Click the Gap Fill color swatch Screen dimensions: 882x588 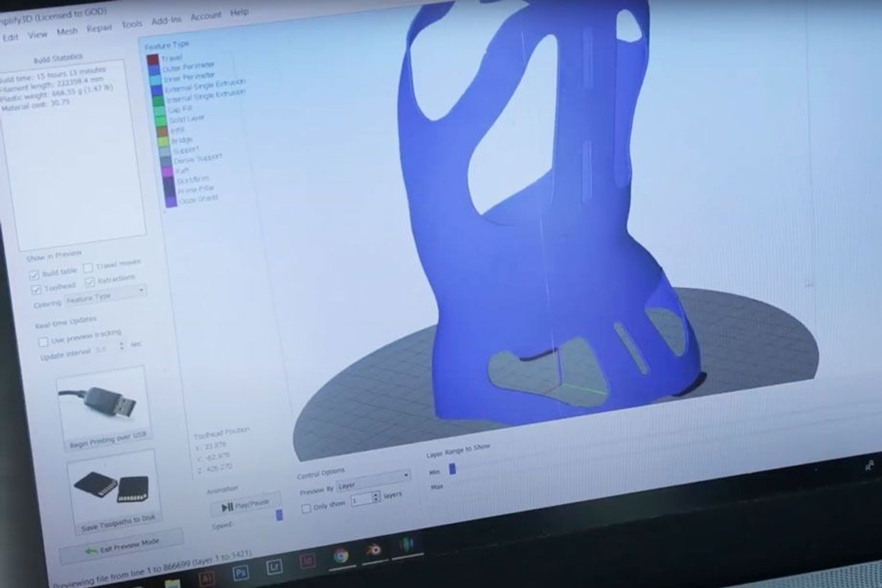tap(159, 112)
